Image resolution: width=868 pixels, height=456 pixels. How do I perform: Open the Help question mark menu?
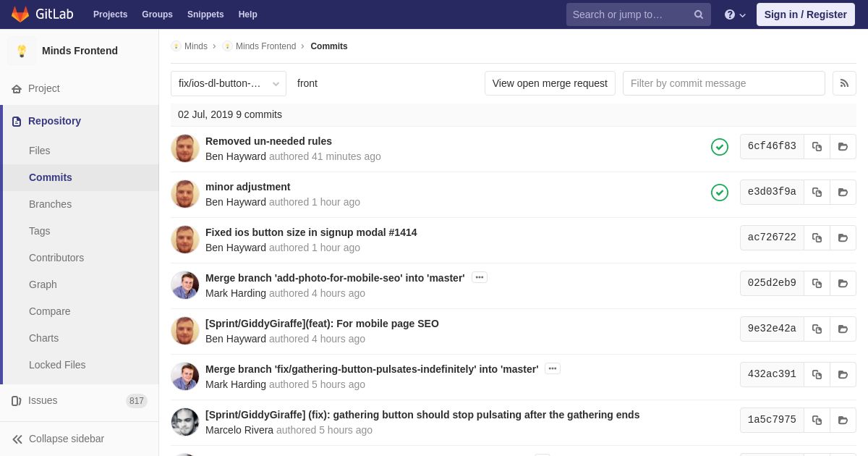(735, 14)
